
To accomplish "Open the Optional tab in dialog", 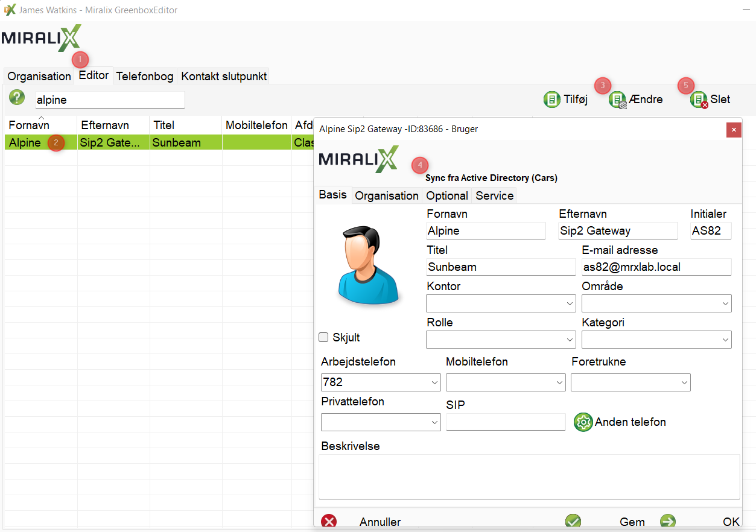I will tap(446, 196).
